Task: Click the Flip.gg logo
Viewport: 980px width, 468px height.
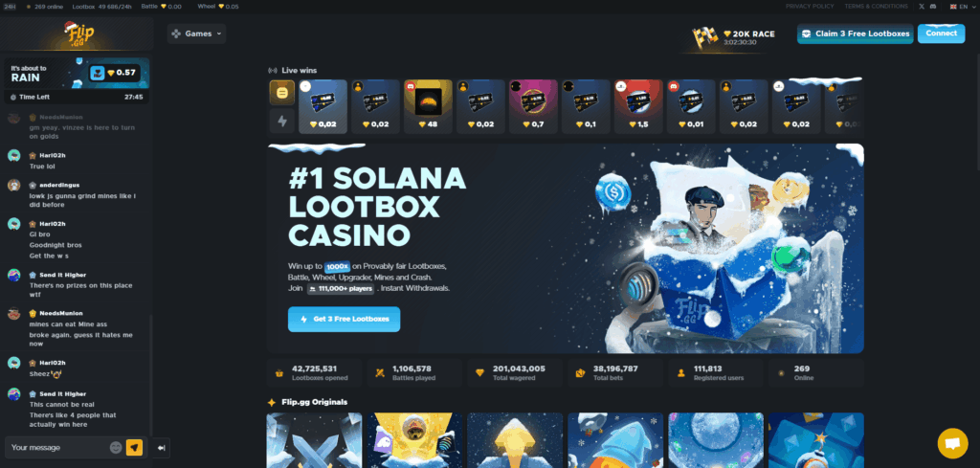Action: [x=77, y=34]
